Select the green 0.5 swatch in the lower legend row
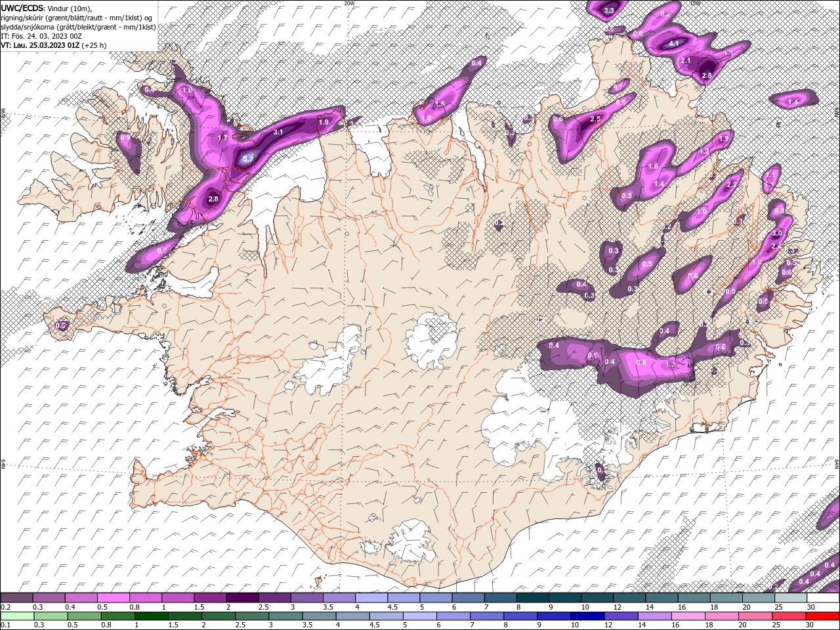 [x=85, y=616]
